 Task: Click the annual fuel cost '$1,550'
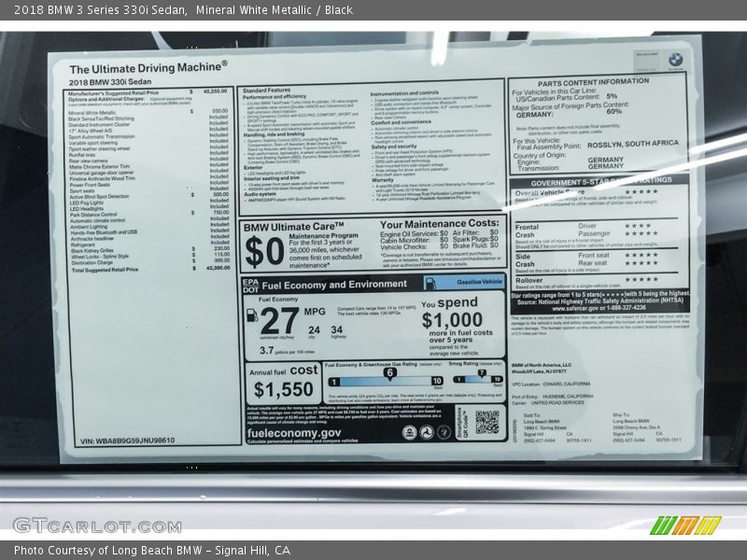(x=284, y=390)
